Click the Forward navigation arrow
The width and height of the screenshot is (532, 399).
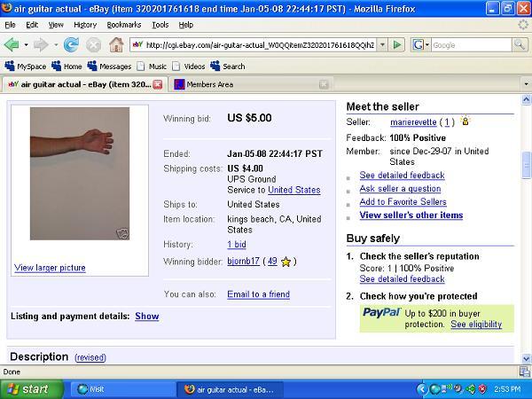point(41,45)
